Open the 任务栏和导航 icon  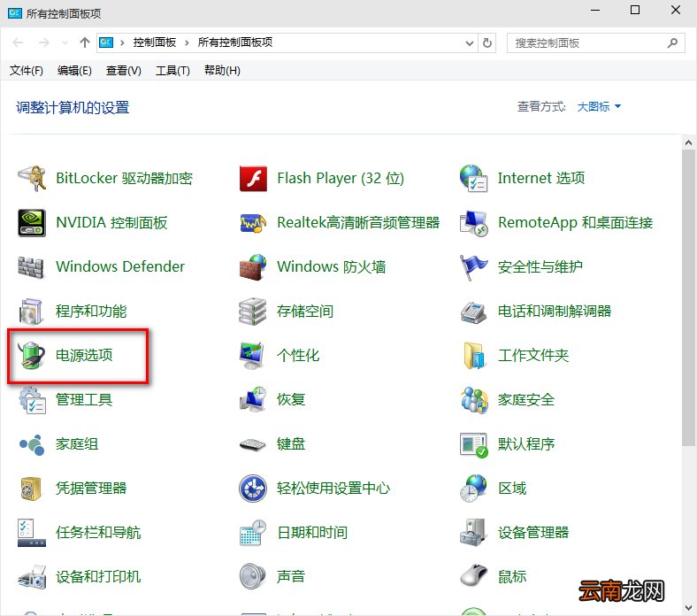point(32,533)
